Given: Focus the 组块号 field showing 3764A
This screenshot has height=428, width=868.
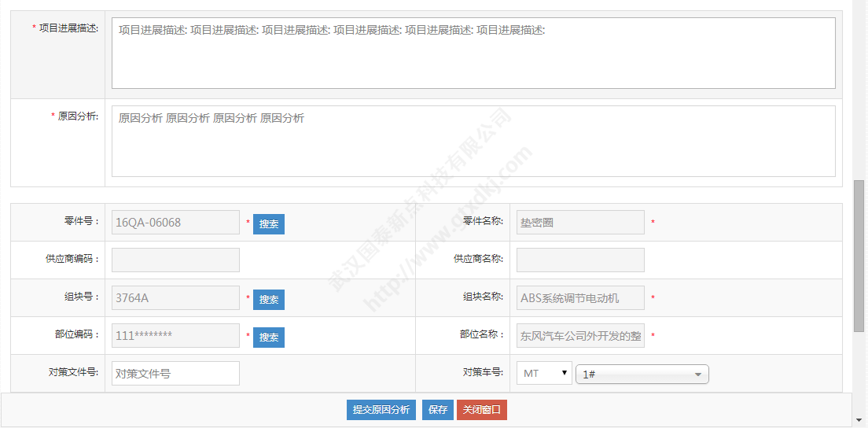Looking at the screenshot, I should (175, 298).
